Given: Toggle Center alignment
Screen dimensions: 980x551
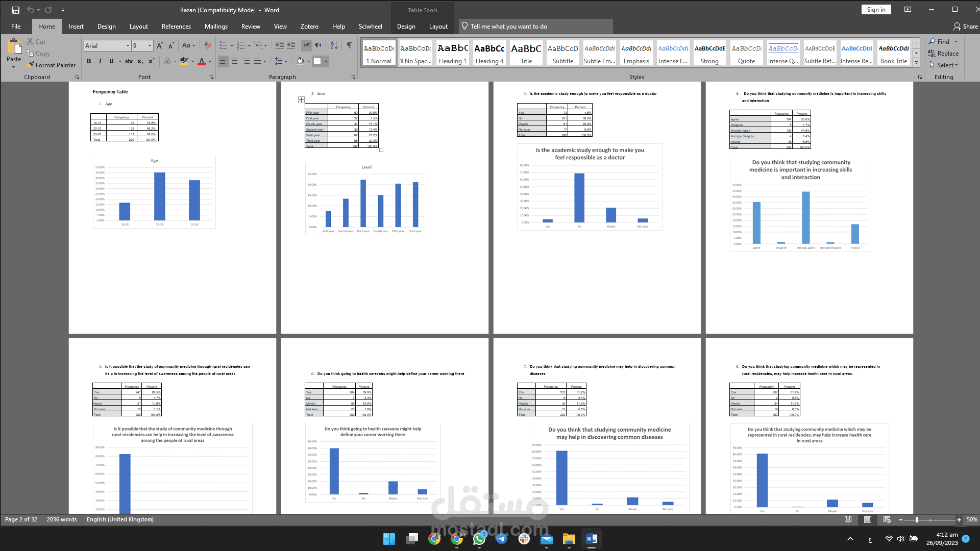Looking at the screenshot, I should tap(235, 61).
